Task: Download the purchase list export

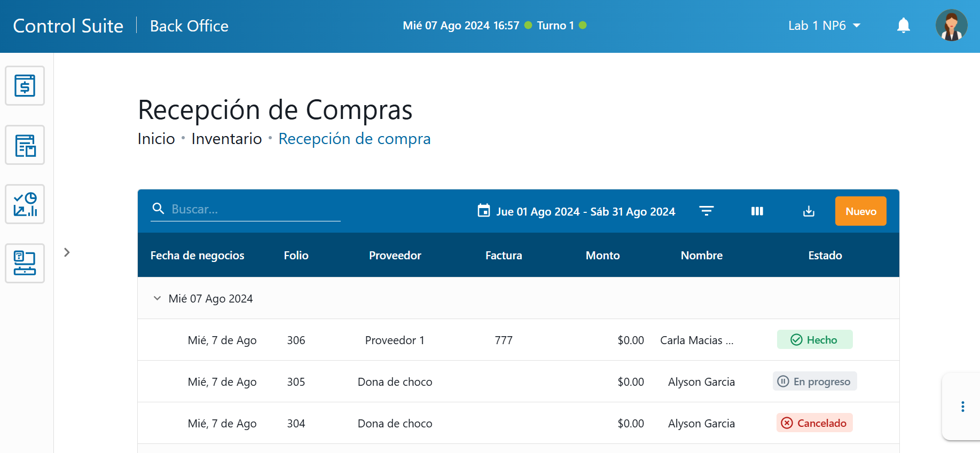Action: 809,211
